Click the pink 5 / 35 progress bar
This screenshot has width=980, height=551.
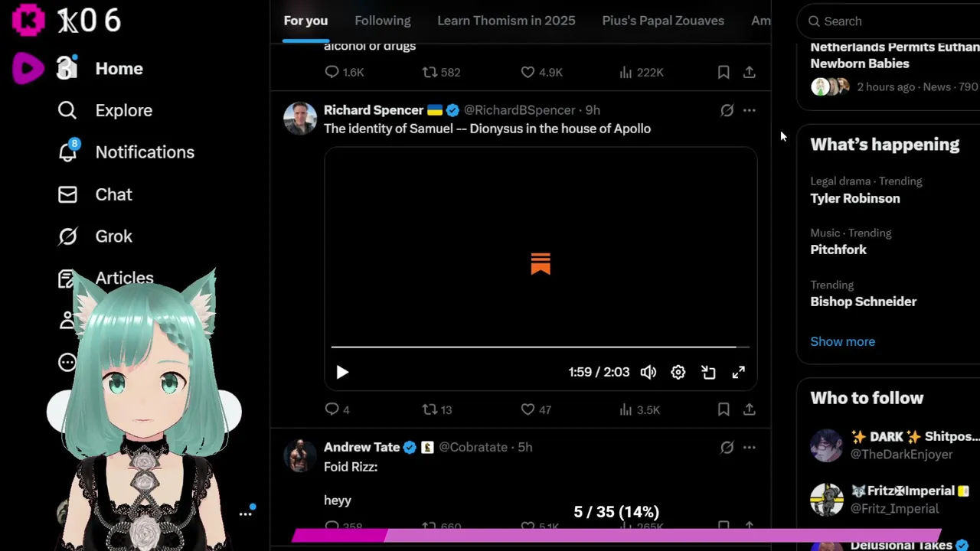click(616, 536)
